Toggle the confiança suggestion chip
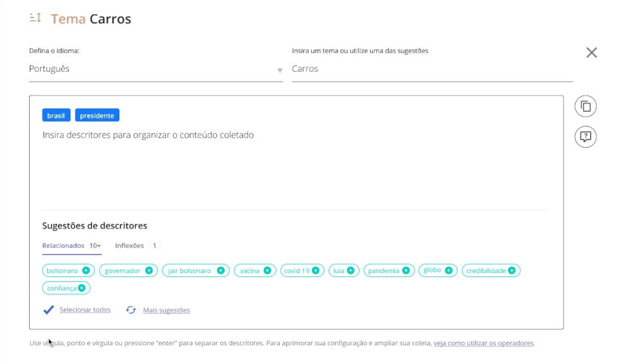This screenshot has width=623, height=364. (66, 288)
